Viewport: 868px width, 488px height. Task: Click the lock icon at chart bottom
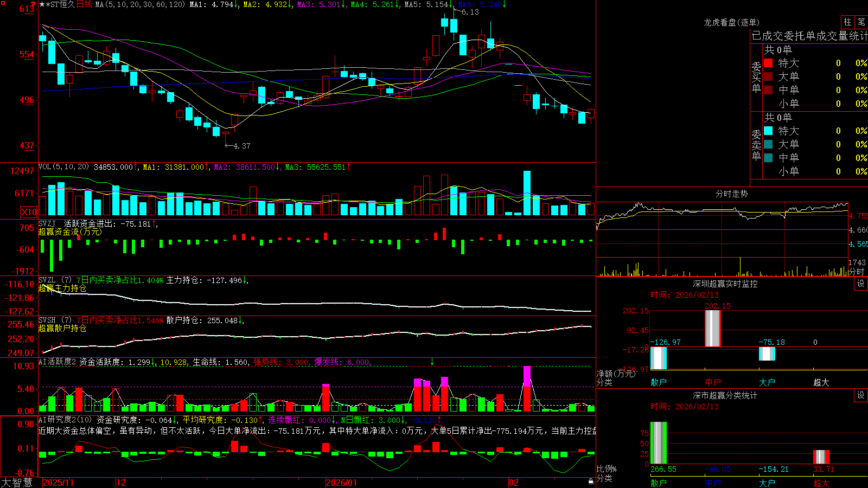[x=591, y=481]
